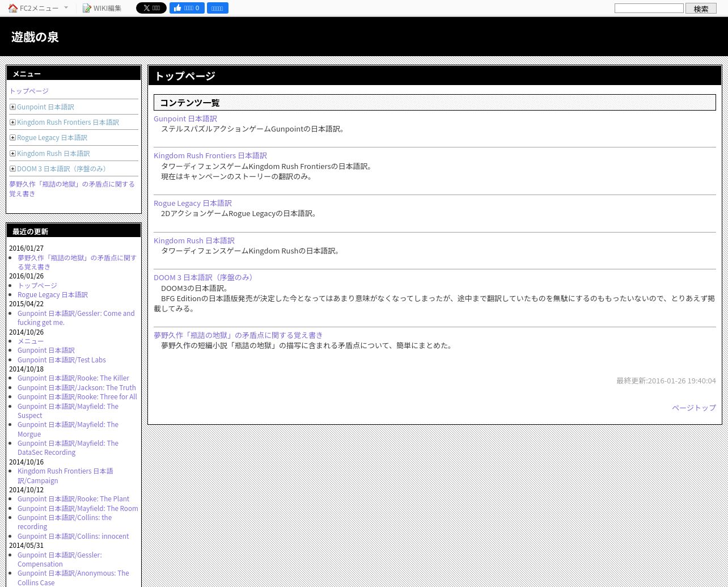
Task: Expand Kingdom Rush Frontiers 日本語訳 node
Action: point(12,122)
